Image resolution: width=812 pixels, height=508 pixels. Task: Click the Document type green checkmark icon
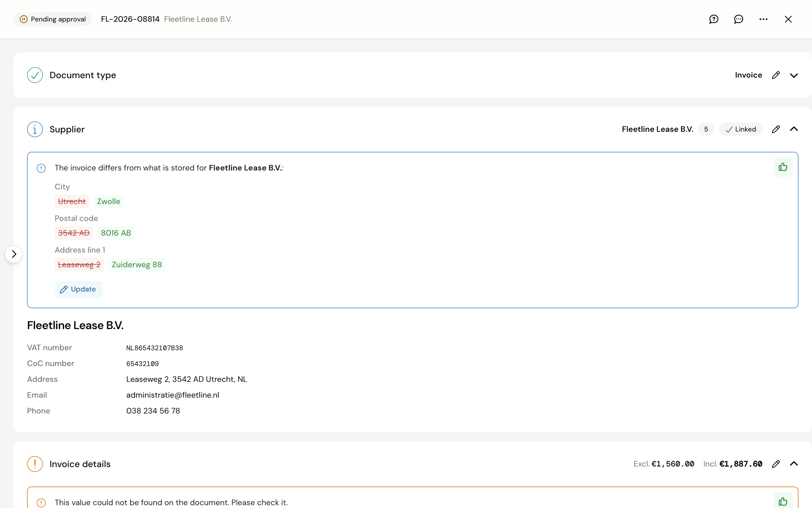click(35, 75)
